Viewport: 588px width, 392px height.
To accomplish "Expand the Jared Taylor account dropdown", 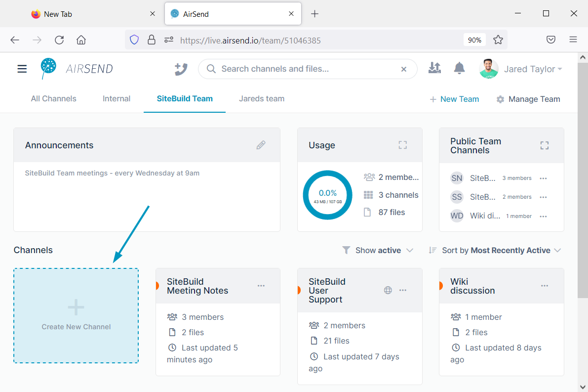I will pos(533,69).
